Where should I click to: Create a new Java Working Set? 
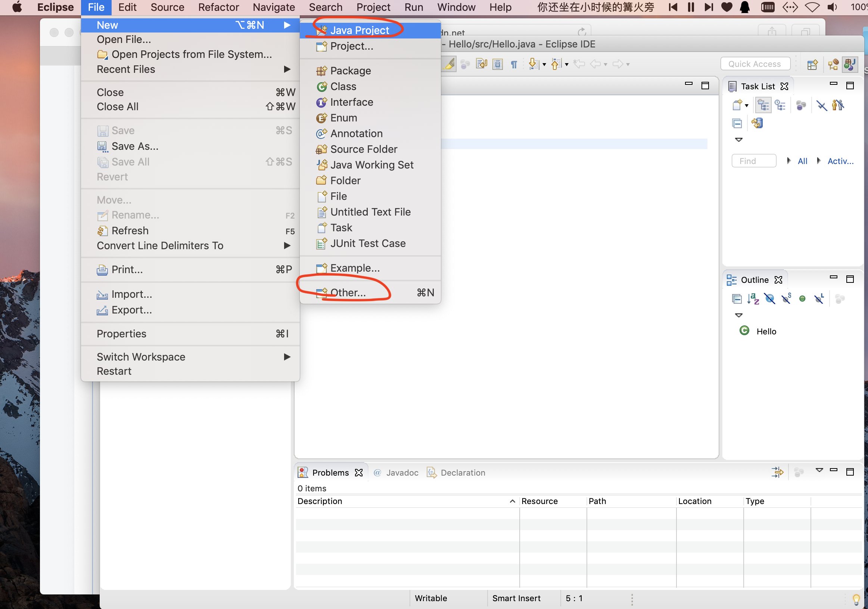point(370,165)
